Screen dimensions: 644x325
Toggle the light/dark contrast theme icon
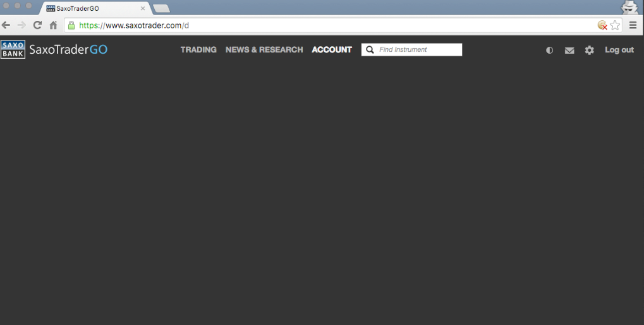549,50
